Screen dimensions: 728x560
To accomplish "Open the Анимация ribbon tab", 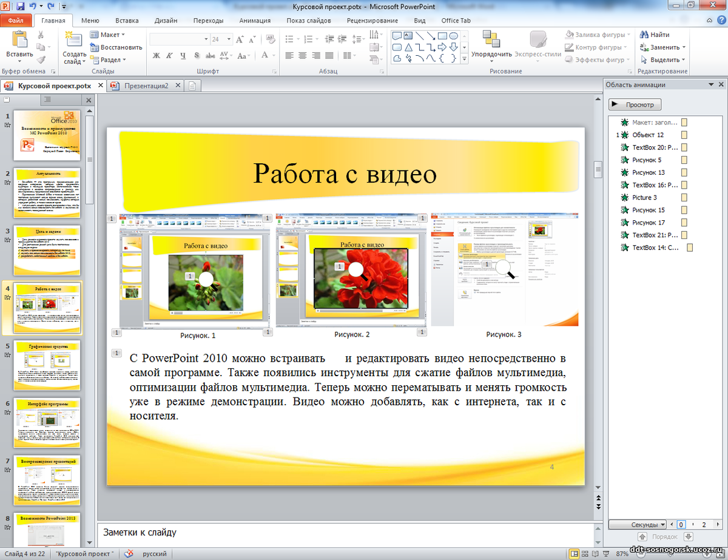I will tap(255, 21).
